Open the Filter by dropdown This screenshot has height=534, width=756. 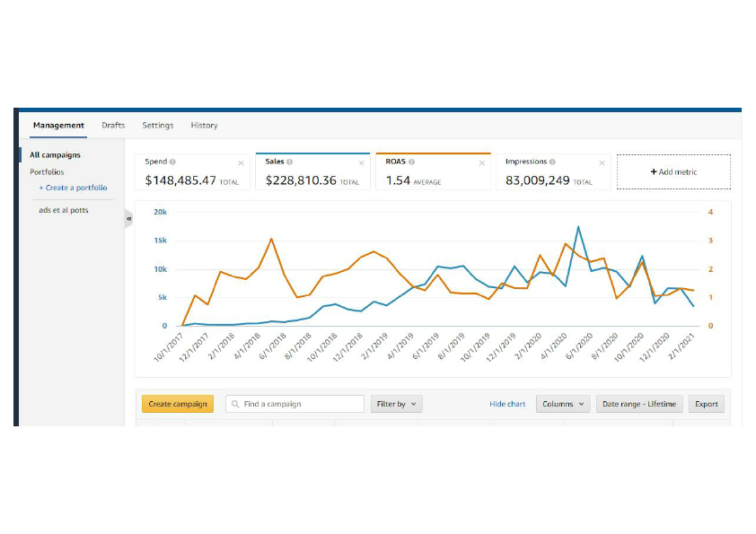pos(396,404)
